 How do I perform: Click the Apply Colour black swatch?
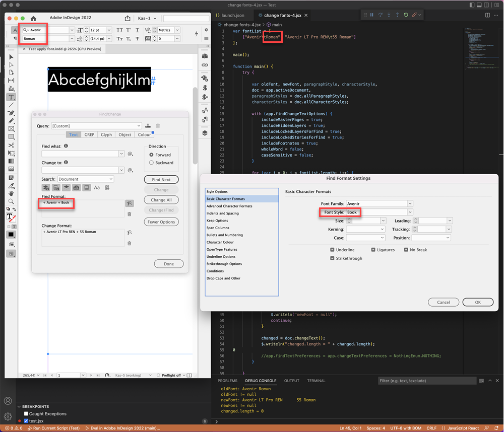tap(11, 235)
